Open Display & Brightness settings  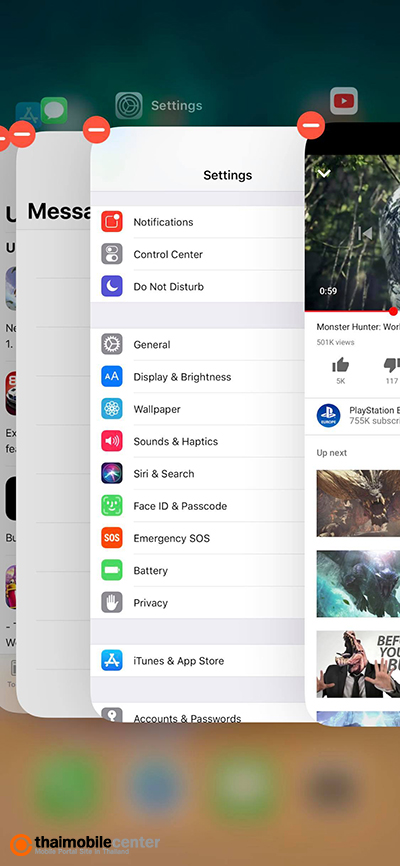tap(198, 377)
